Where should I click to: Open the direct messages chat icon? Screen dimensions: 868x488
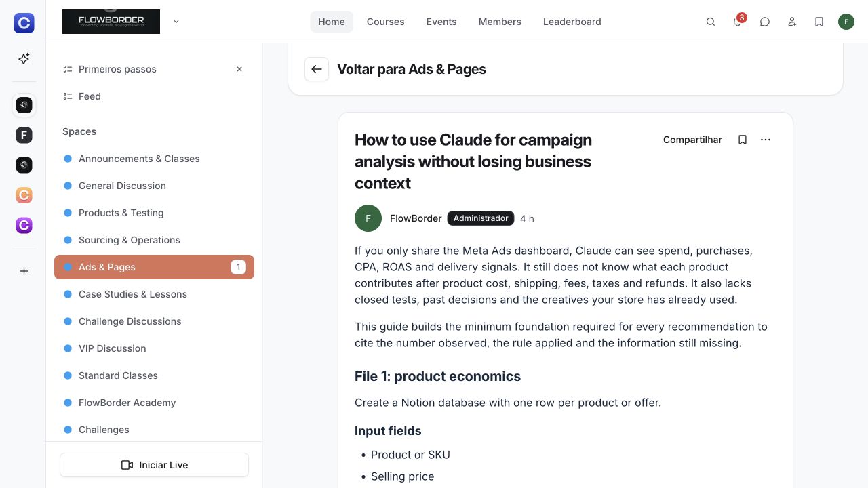765,22
